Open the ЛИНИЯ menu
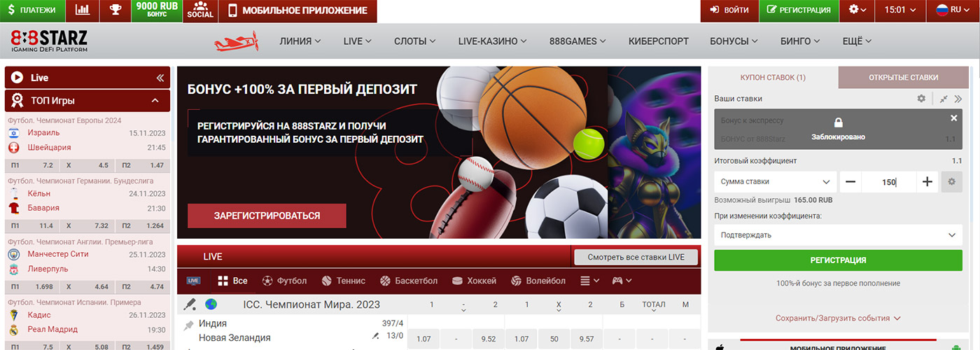 click(300, 41)
